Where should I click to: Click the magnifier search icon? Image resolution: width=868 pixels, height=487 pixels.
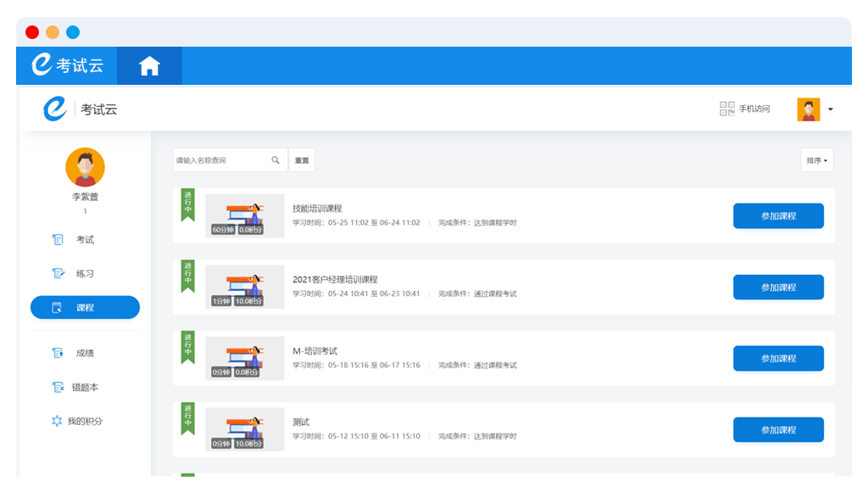(x=275, y=160)
